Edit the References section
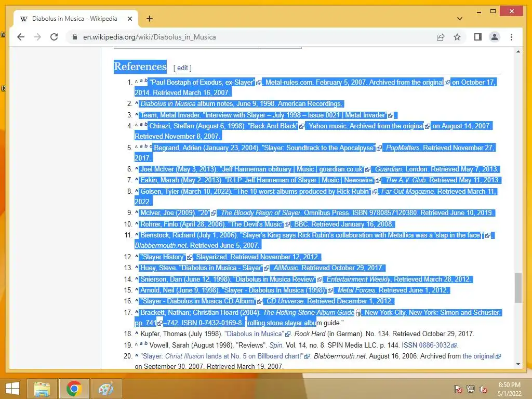The height and width of the screenshot is (399, 532). point(182,68)
